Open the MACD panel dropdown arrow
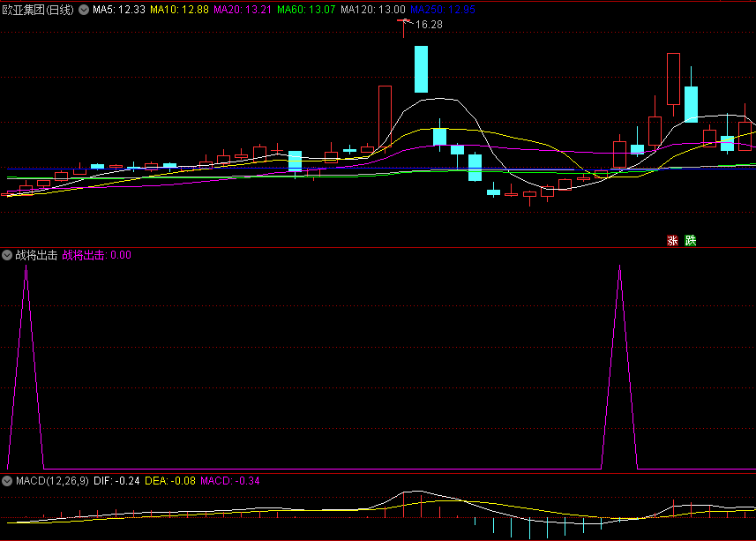This screenshot has height=541, width=756. pyautogui.click(x=7, y=481)
